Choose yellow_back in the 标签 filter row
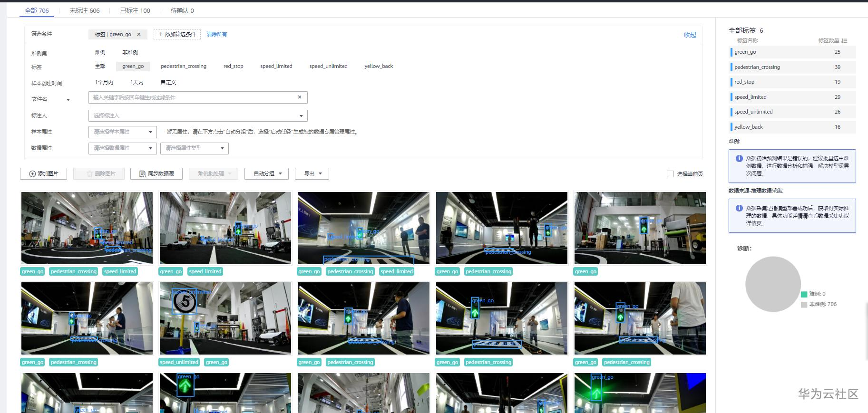The image size is (868, 413). tap(379, 66)
